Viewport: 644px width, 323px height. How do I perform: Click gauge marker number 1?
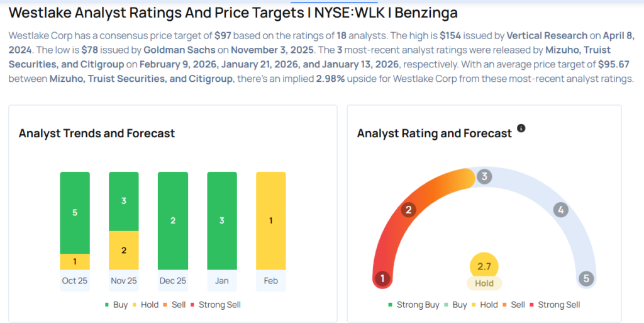click(x=382, y=278)
